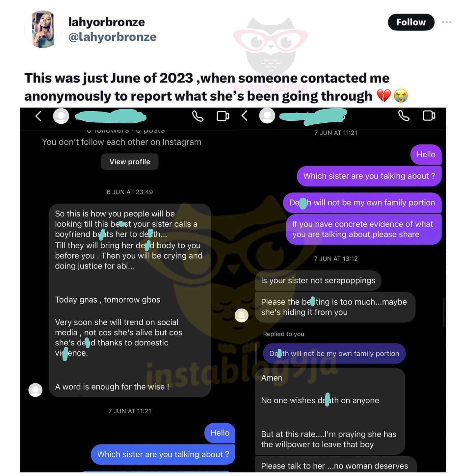Open the three-dot more options menu
This screenshot has width=474, height=476.
click(x=447, y=22)
